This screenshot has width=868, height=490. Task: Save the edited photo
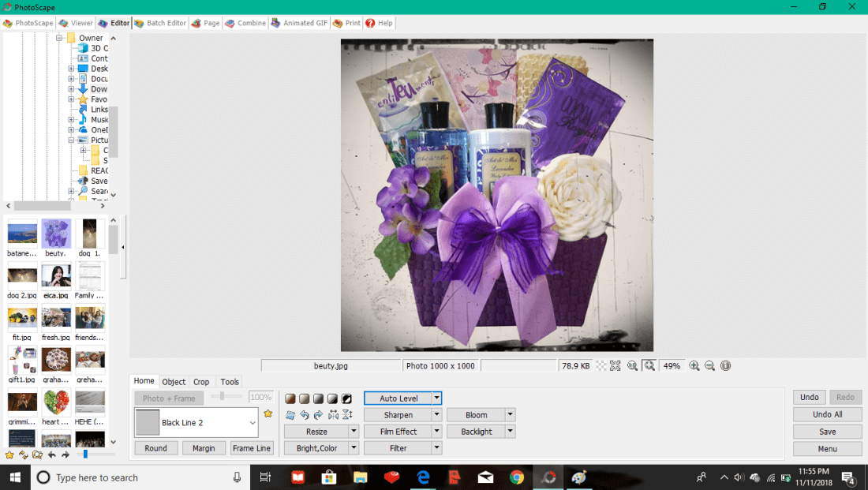pos(828,432)
